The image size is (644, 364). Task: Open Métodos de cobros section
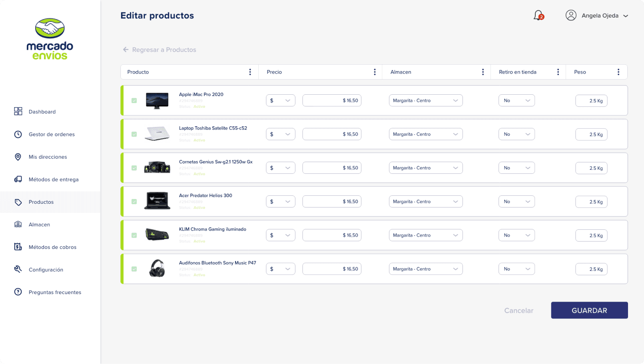pos(52,247)
